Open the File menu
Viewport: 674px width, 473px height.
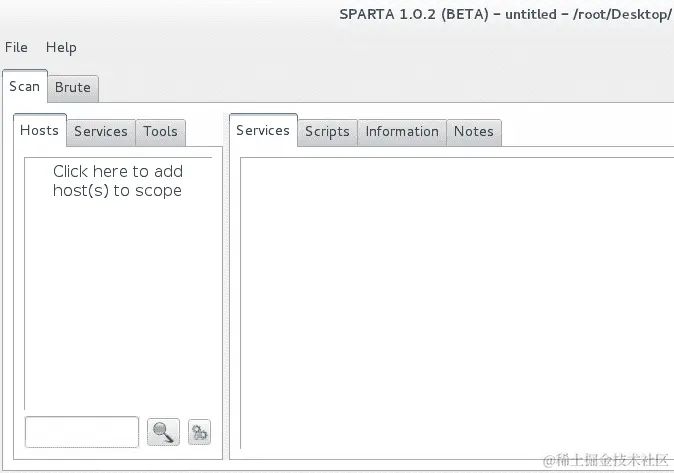[x=16, y=47]
